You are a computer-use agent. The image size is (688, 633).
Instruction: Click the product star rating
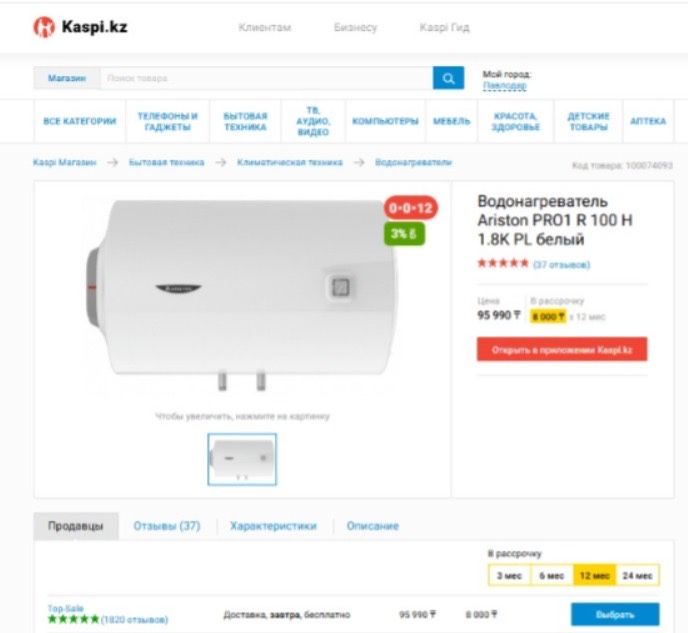click(x=503, y=264)
